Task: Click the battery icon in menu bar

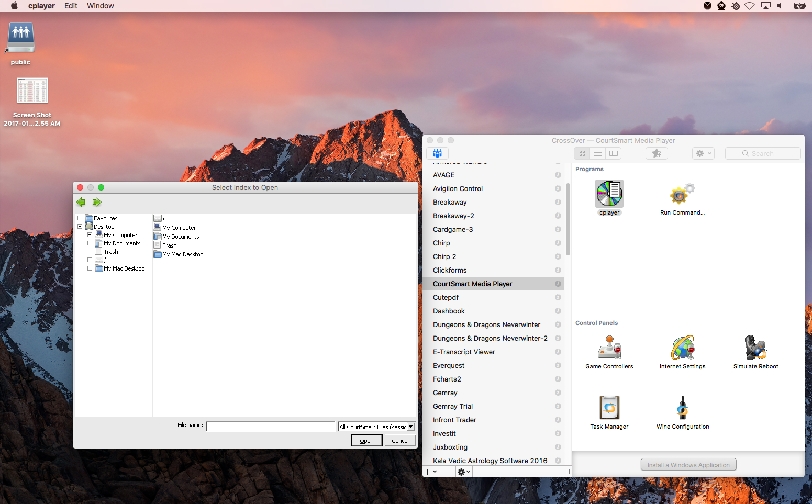Action: tap(799, 6)
